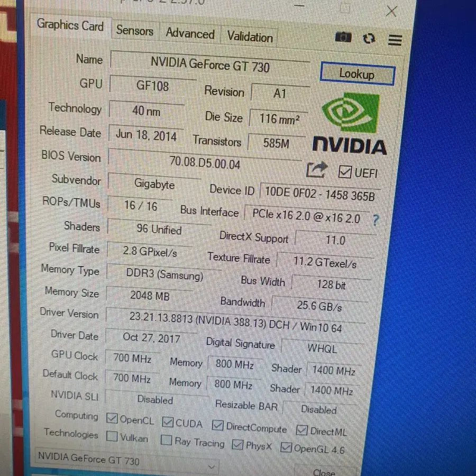Click the Driver Date field Oct 27, 2017
476x476 pixels.
[x=151, y=337]
